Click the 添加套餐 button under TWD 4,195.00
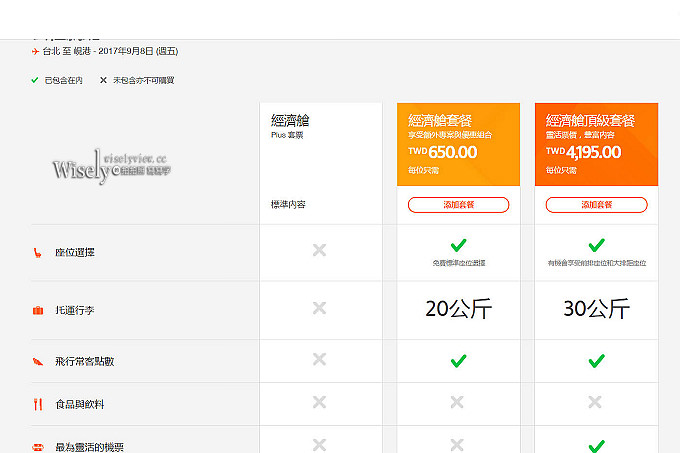Image resolution: width=680 pixels, height=453 pixels. (x=596, y=205)
